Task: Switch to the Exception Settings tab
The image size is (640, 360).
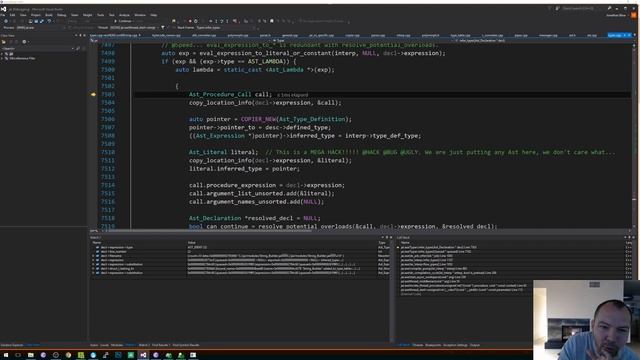Action: pos(455,345)
